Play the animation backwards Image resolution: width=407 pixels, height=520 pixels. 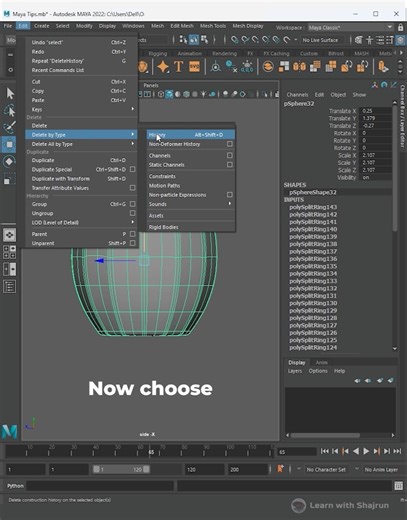(x=356, y=451)
